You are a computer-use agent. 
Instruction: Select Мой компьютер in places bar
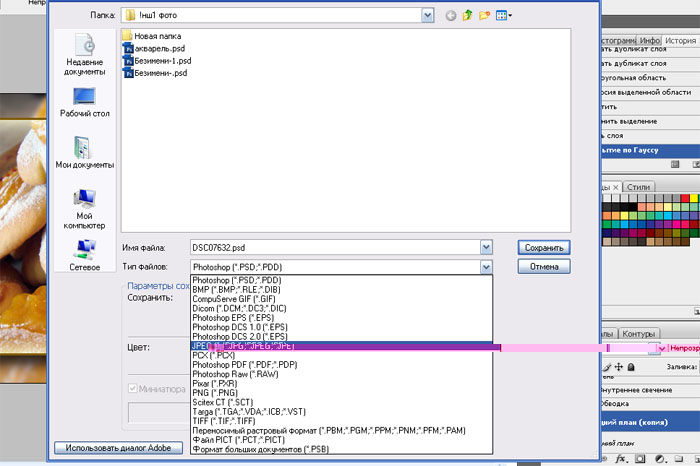pyautogui.click(x=85, y=205)
